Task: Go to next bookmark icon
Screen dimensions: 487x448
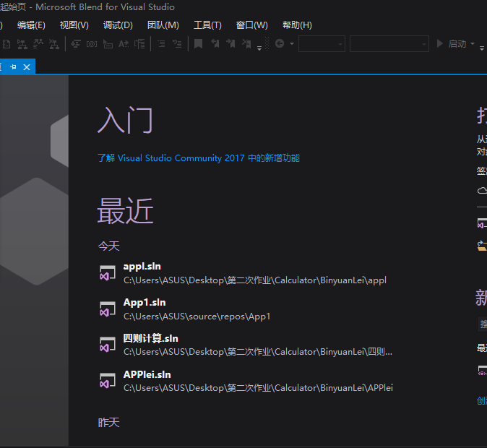Action: tap(230, 44)
